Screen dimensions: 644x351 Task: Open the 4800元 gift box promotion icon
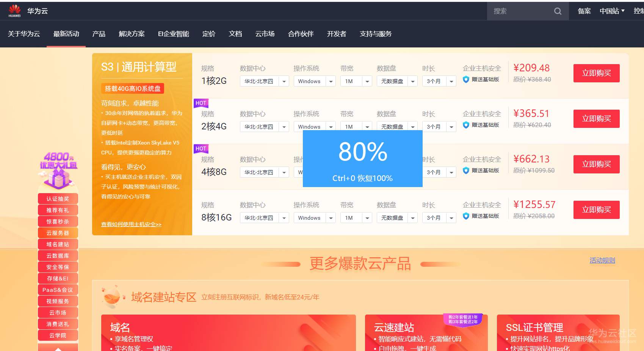[x=58, y=171]
